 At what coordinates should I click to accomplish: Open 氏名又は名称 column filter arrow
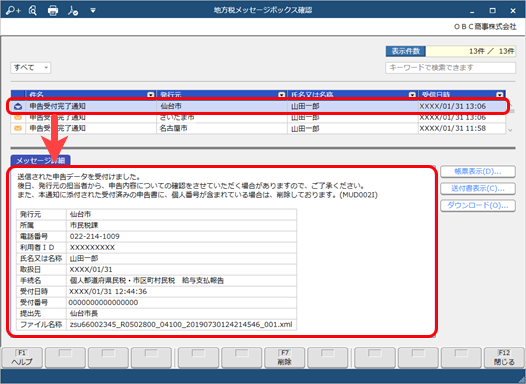point(412,95)
